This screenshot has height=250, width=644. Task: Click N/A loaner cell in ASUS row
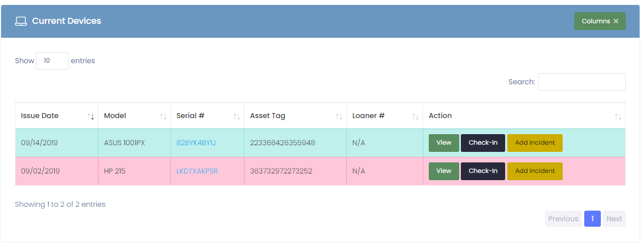pyautogui.click(x=385, y=143)
